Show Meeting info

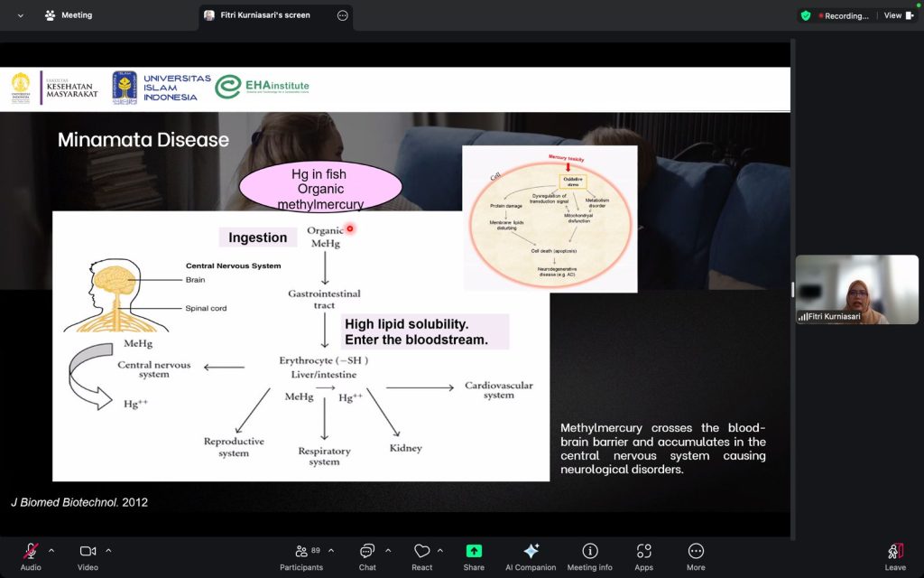tap(590, 552)
